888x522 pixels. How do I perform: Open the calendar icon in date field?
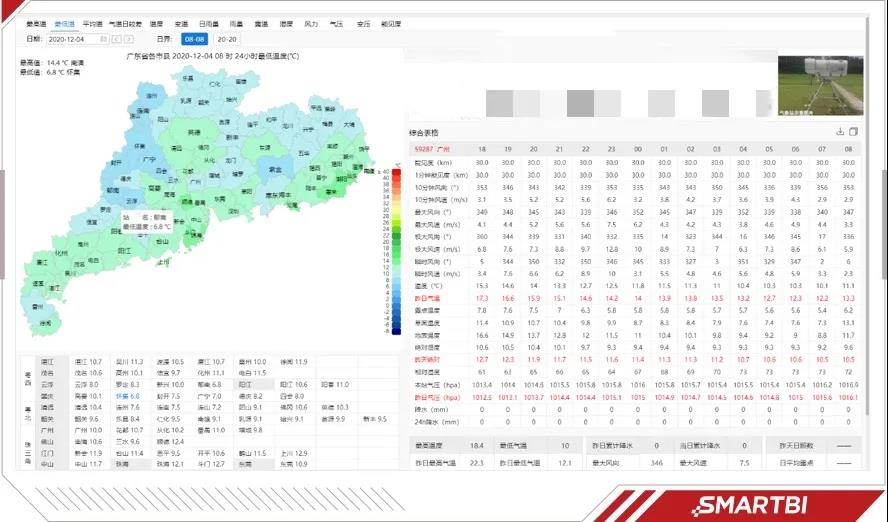pyautogui.click(x=103, y=39)
